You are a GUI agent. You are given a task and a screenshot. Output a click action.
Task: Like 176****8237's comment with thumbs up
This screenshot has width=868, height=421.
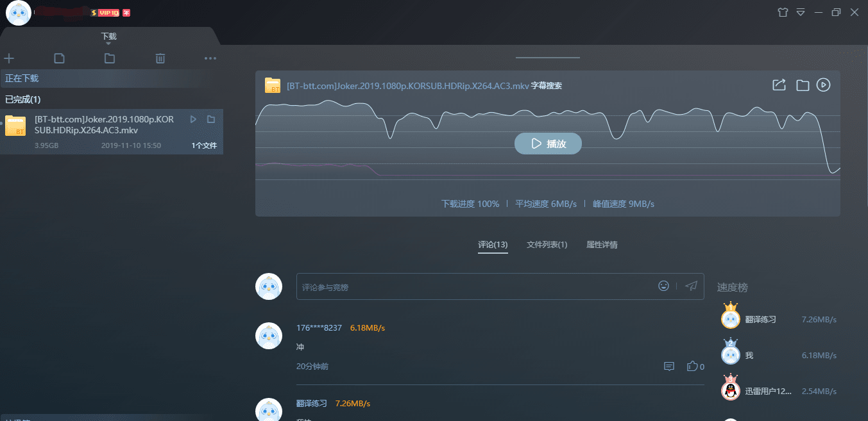(693, 366)
